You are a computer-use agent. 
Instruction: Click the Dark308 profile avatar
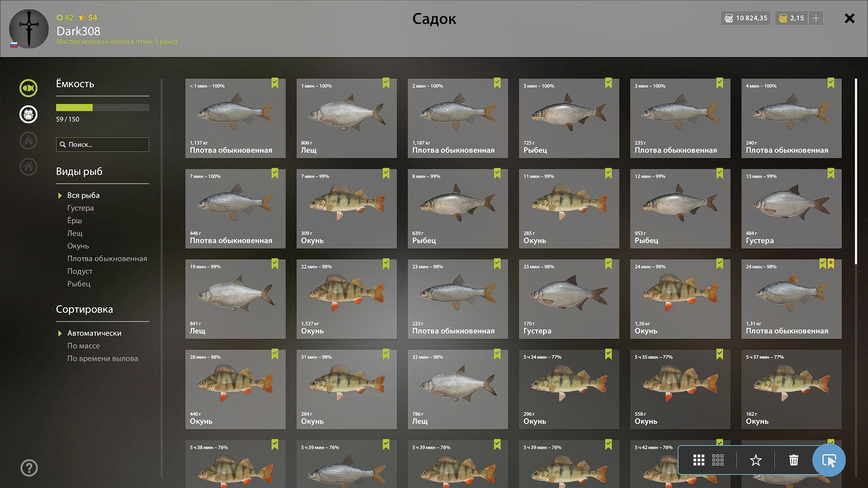tap(29, 29)
